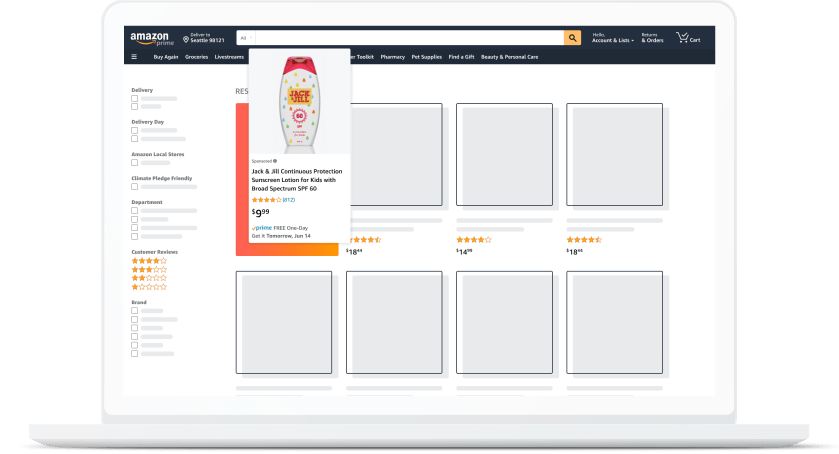
Task: Enable the Climate Pledge Friendly checkbox
Action: pos(134,187)
